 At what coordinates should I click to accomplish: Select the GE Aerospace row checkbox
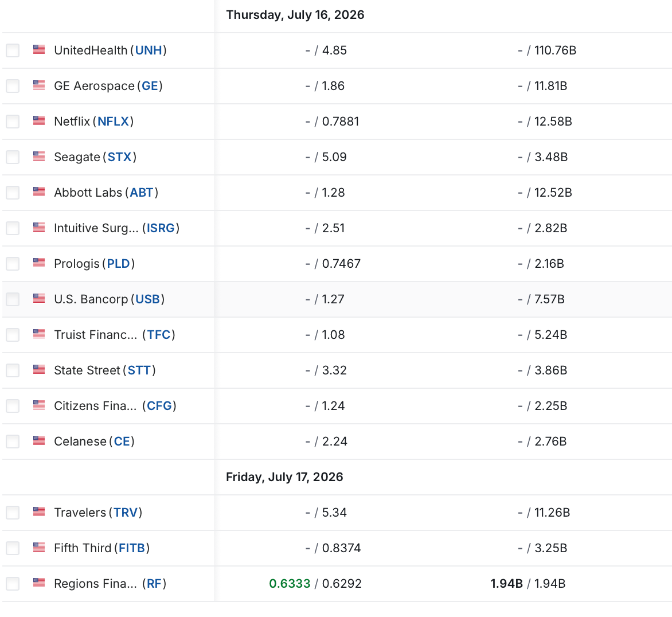(13, 86)
